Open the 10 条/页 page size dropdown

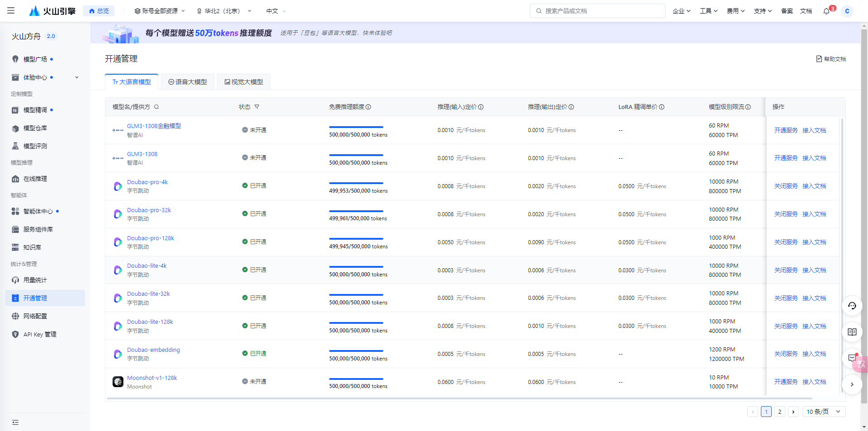pyautogui.click(x=823, y=412)
